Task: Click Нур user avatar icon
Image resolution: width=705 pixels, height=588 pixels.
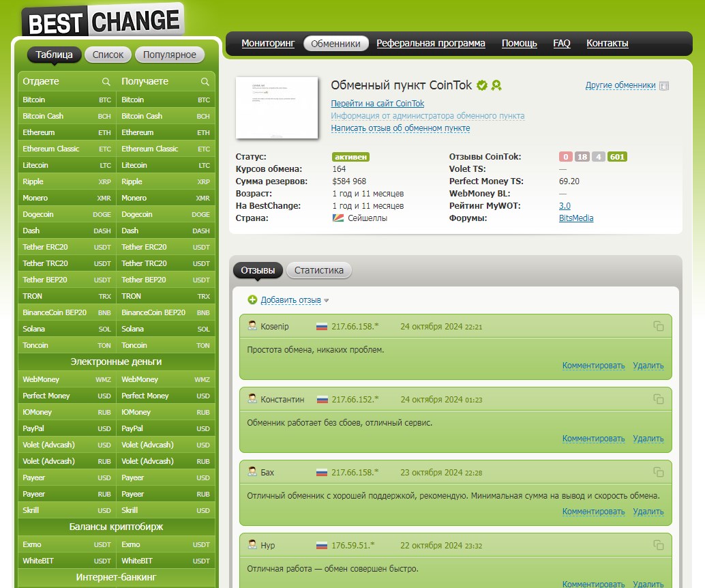Action: click(252, 544)
